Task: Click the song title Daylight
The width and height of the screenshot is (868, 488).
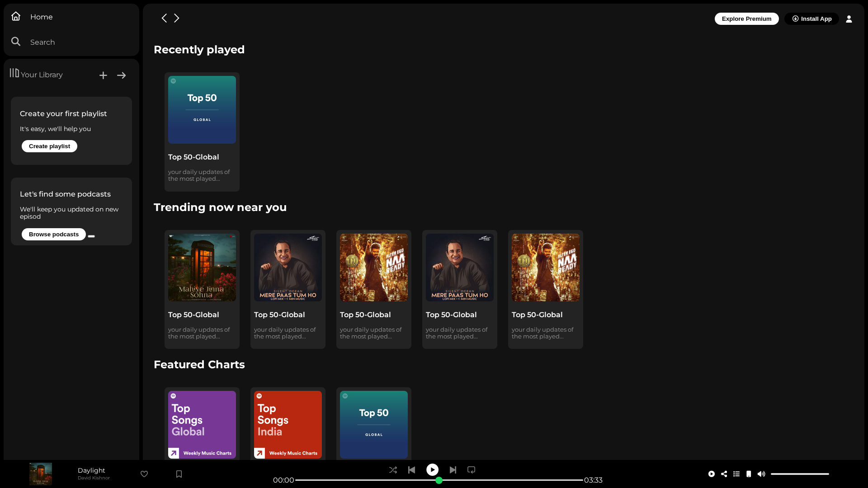Action: coord(91,470)
